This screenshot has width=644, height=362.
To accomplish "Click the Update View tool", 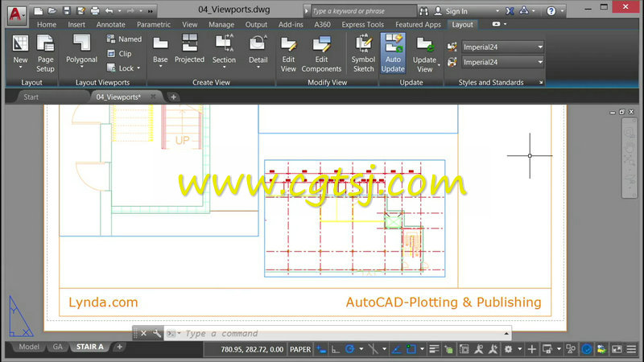I will click(425, 54).
